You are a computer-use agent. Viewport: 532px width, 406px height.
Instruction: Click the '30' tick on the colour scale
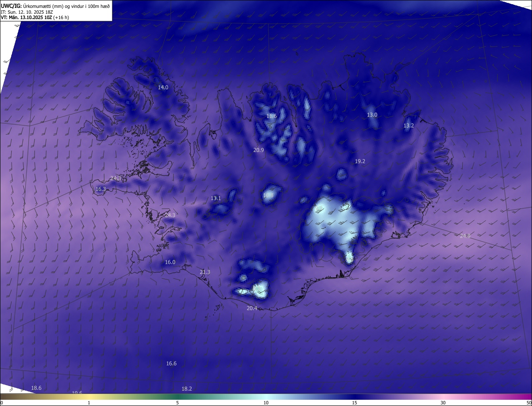[x=443, y=403]
